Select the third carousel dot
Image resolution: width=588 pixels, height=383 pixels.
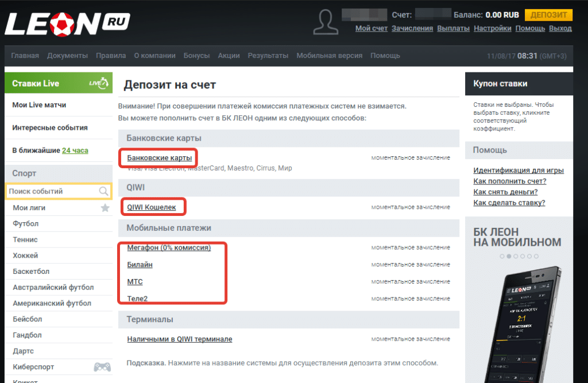tap(516, 256)
